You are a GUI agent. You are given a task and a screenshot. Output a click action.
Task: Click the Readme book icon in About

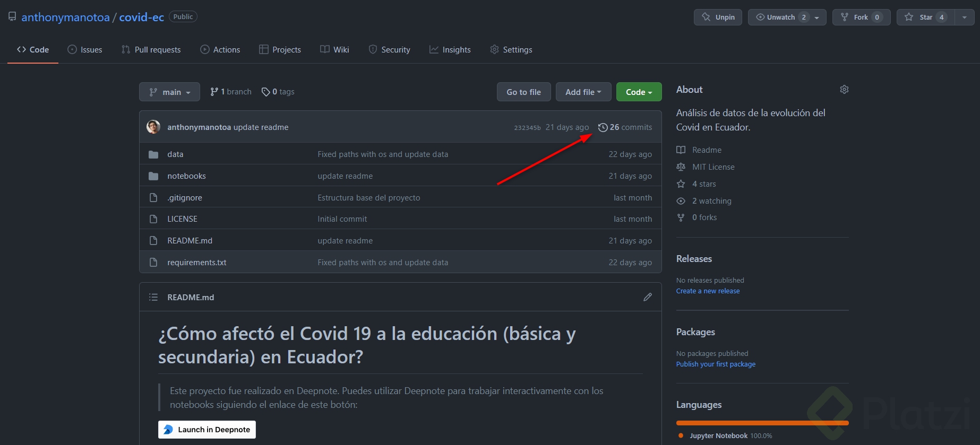coord(681,150)
